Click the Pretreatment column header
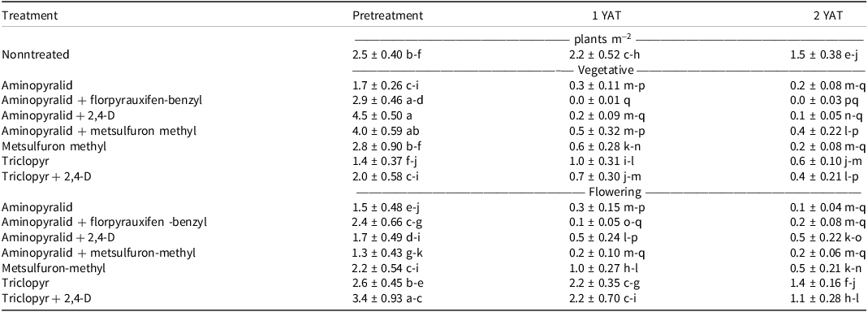 click(x=387, y=16)
